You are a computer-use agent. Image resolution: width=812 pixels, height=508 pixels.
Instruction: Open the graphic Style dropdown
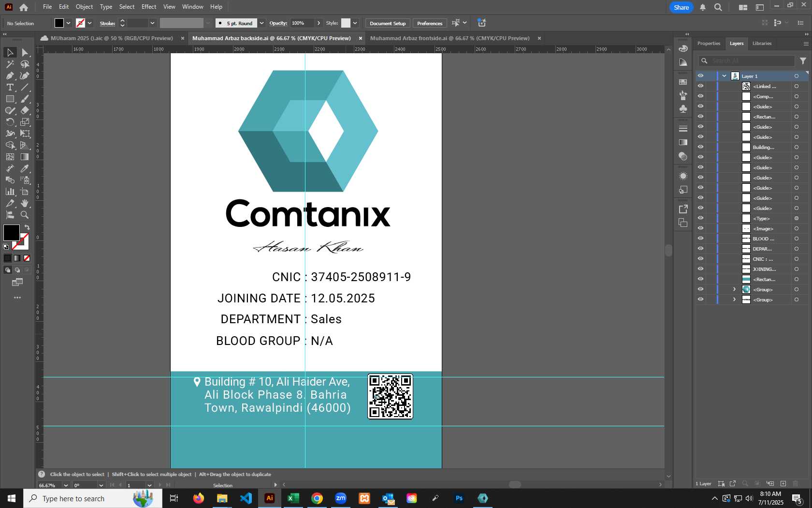point(355,23)
